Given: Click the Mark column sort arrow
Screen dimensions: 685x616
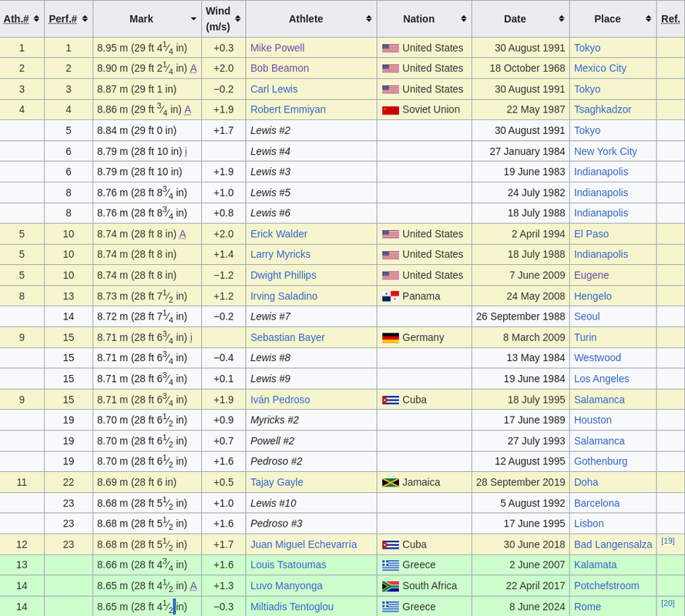Looking at the screenshot, I should click(193, 18).
